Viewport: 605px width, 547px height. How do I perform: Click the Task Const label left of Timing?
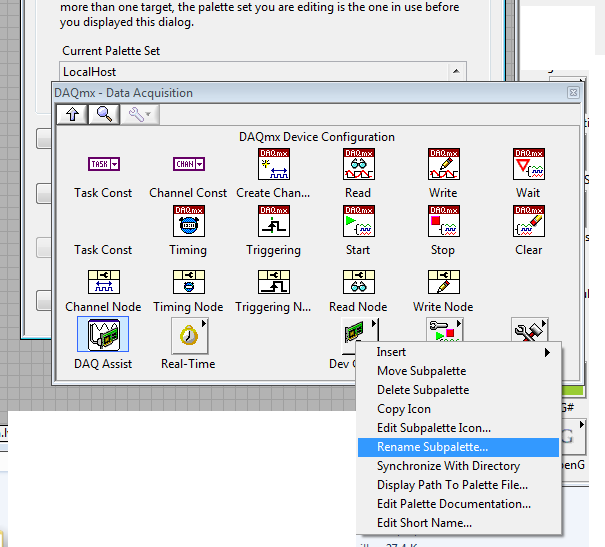[103, 250]
